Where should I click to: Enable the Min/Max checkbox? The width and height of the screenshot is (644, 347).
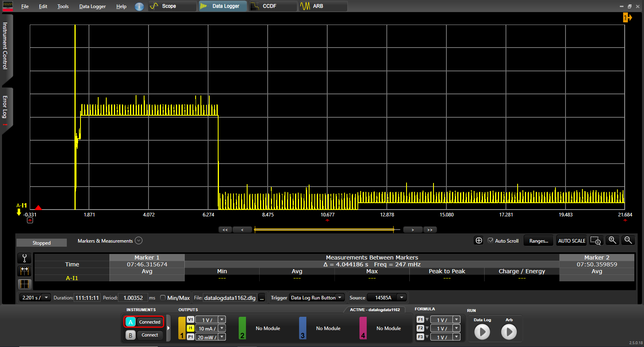point(163,298)
